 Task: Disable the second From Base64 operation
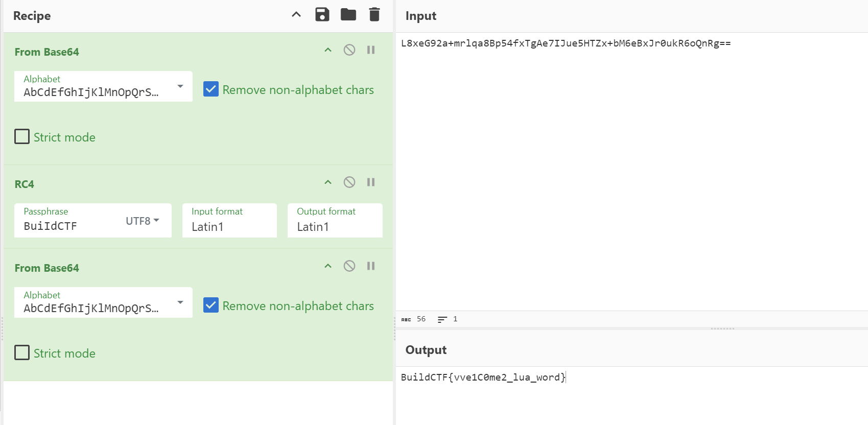pos(349,266)
